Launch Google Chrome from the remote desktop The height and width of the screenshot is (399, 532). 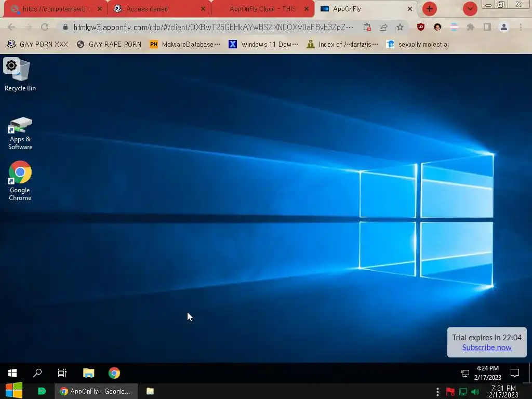tap(20, 180)
